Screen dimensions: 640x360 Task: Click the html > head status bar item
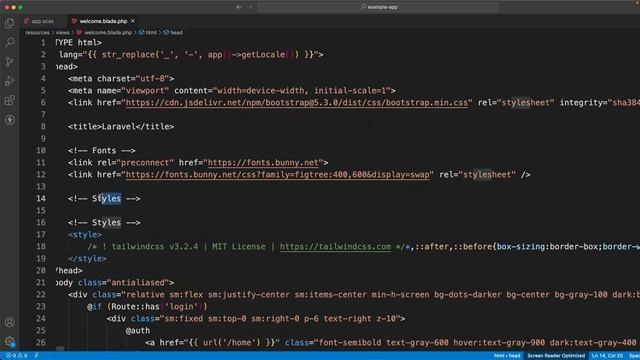point(507,356)
